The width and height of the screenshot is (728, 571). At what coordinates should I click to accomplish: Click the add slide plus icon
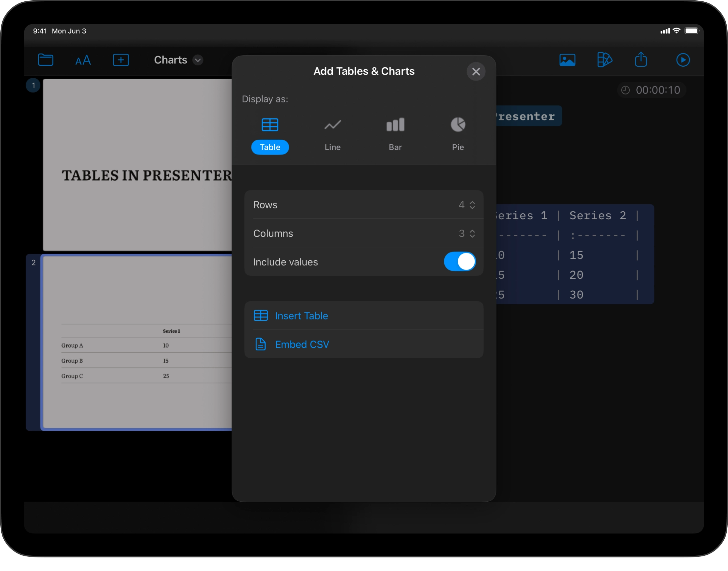[x=121, y=60]
